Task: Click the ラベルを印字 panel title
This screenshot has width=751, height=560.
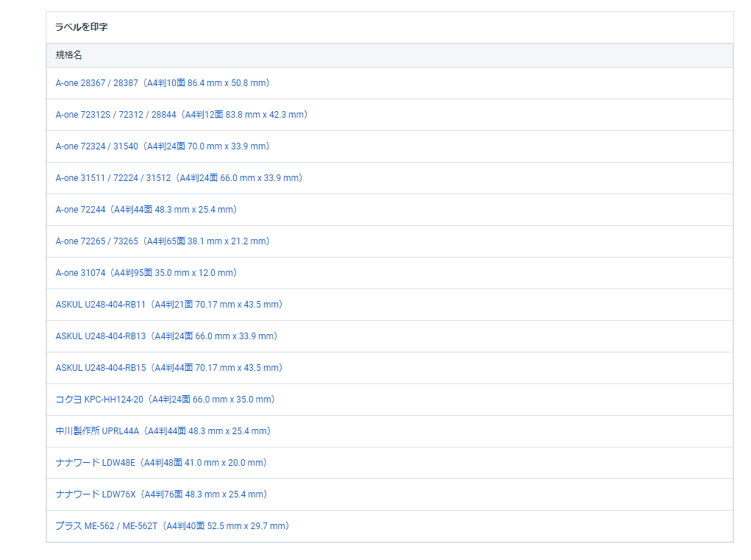Action: click(x=82, y=26)
